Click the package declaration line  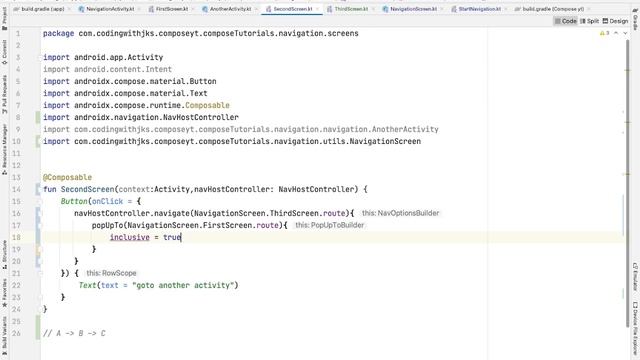(x=201, y=33)
